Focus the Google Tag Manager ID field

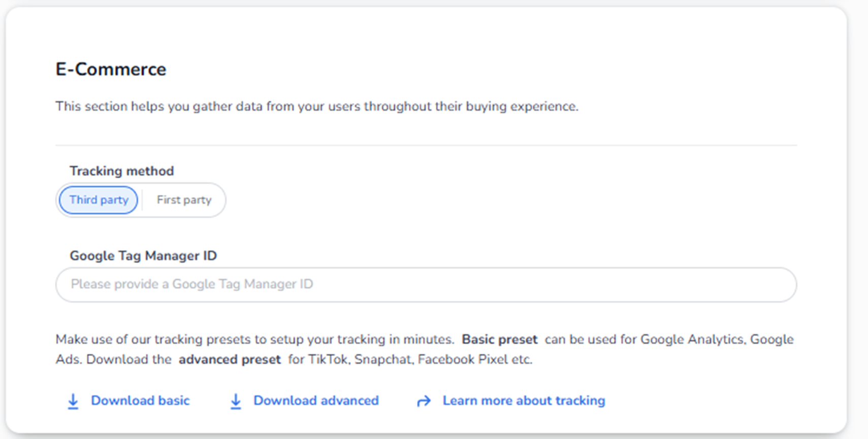point(426,284)
